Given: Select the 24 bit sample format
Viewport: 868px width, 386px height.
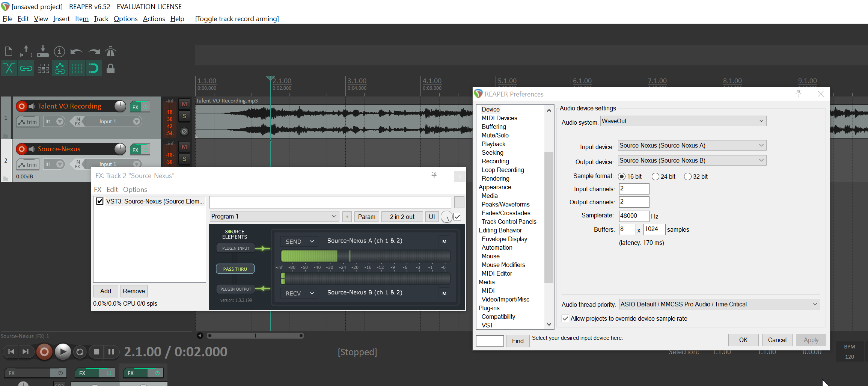Looking at the screenshot, I should point(656,176).
